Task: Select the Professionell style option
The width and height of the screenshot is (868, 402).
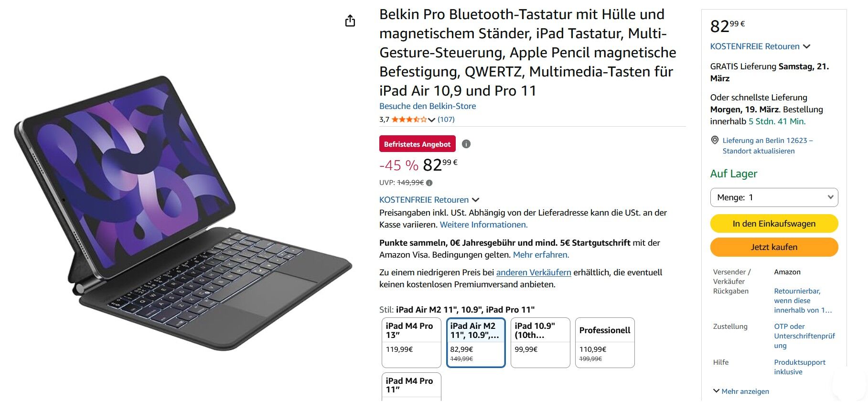Action: tap(605, 343)
